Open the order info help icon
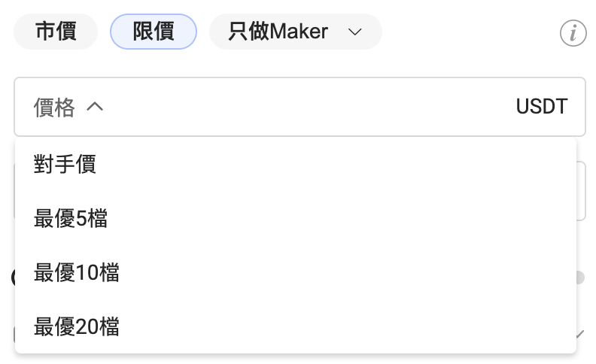 (x=573, y=33)
